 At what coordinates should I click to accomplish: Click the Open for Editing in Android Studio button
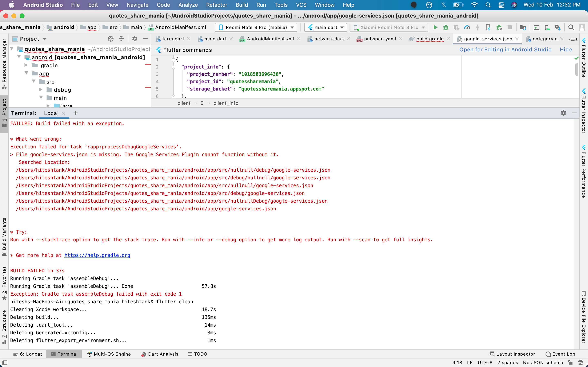coord(506,50)
